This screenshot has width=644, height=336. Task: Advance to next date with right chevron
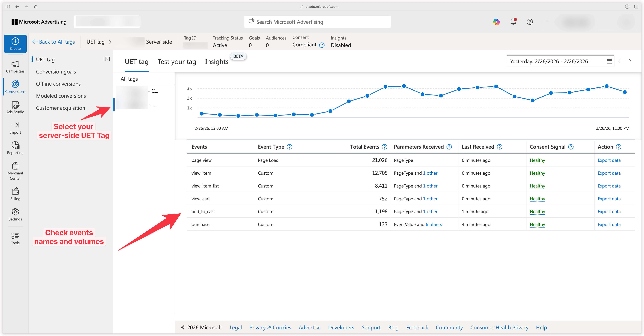coord(630,61)
